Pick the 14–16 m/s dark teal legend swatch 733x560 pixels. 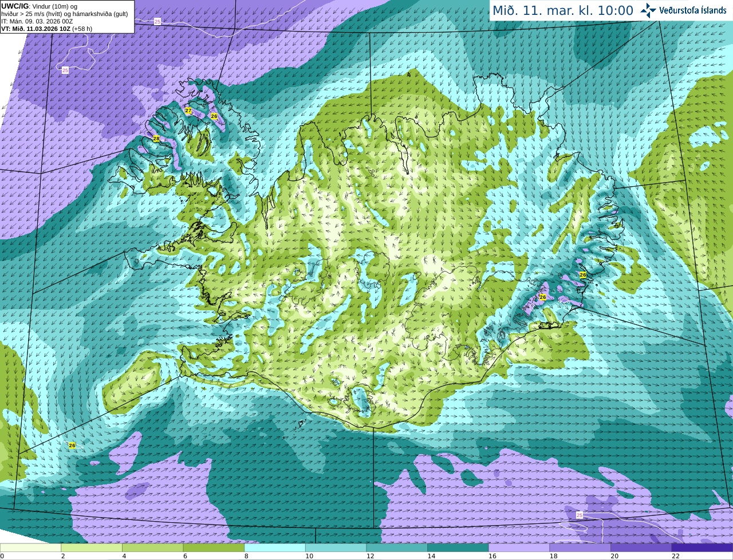pos(458,547)
